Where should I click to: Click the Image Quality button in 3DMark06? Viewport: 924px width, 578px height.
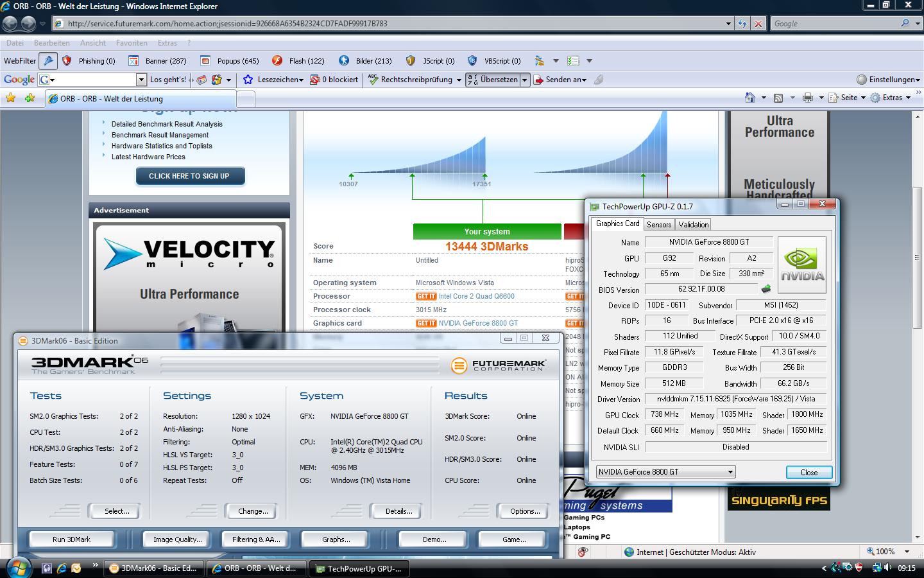coord(178,539)
